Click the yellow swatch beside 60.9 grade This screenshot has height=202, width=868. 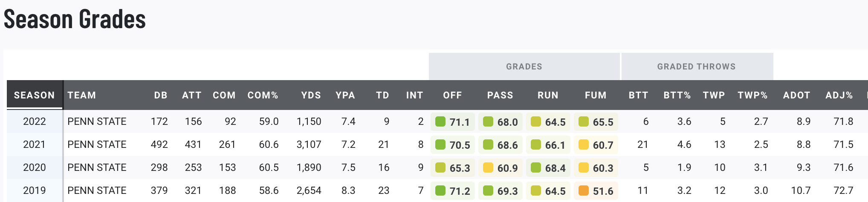[x=488, y=168]
